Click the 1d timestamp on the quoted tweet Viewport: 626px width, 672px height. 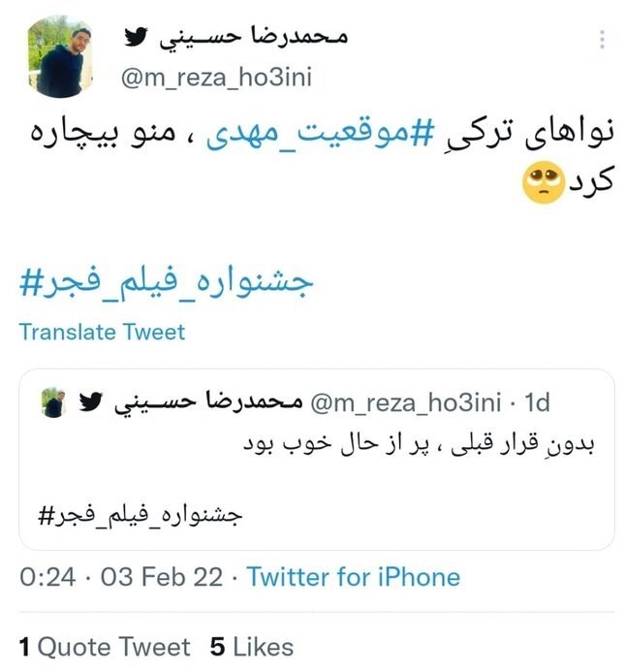pyautogui.click(x=537, y=402)
